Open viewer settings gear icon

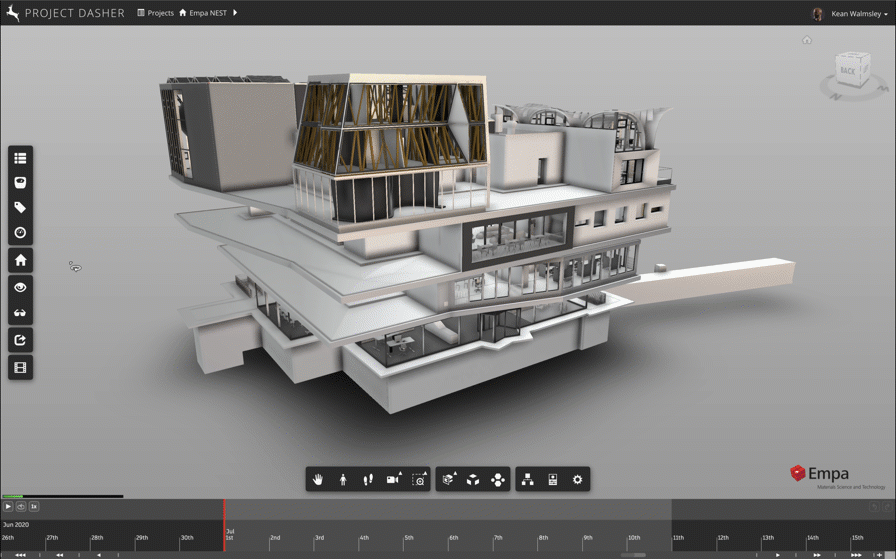577,480
